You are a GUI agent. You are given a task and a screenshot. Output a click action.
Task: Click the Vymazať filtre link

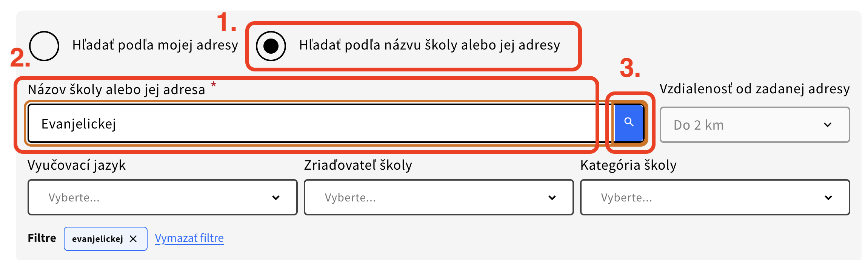(x=189, y=238)
